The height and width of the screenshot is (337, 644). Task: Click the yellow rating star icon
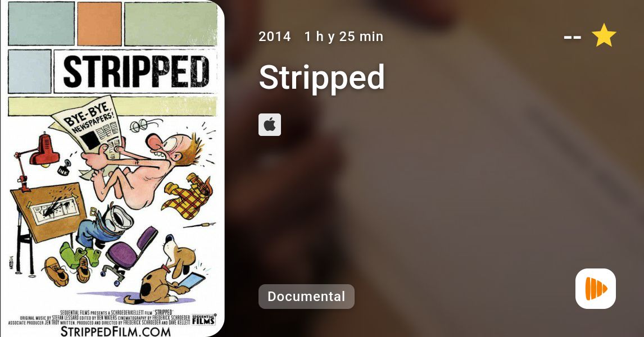tap(604, 36)
